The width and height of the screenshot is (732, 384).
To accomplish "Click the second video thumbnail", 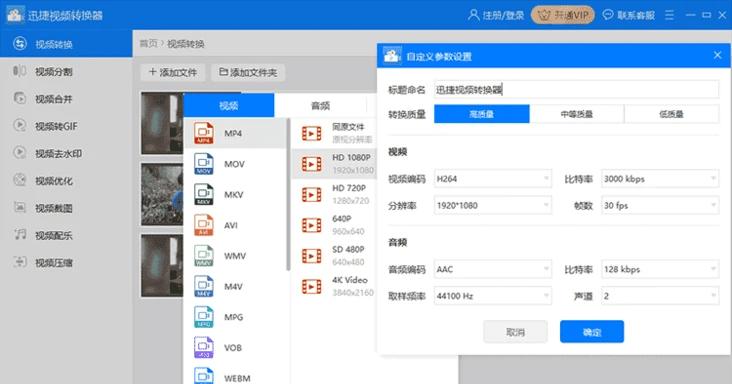I will 162,195.
